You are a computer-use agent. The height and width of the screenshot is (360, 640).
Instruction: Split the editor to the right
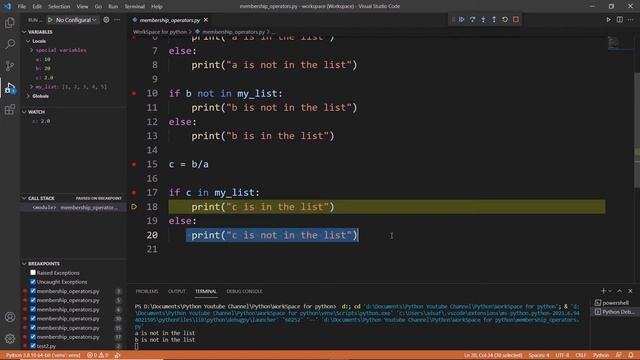[620, 20]
